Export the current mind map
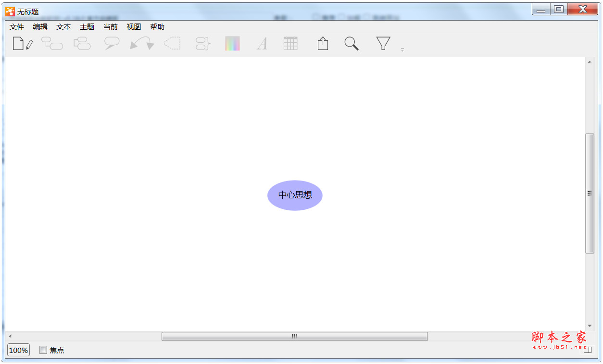Viewport: 603px width, 364px height. coord(322,43)
